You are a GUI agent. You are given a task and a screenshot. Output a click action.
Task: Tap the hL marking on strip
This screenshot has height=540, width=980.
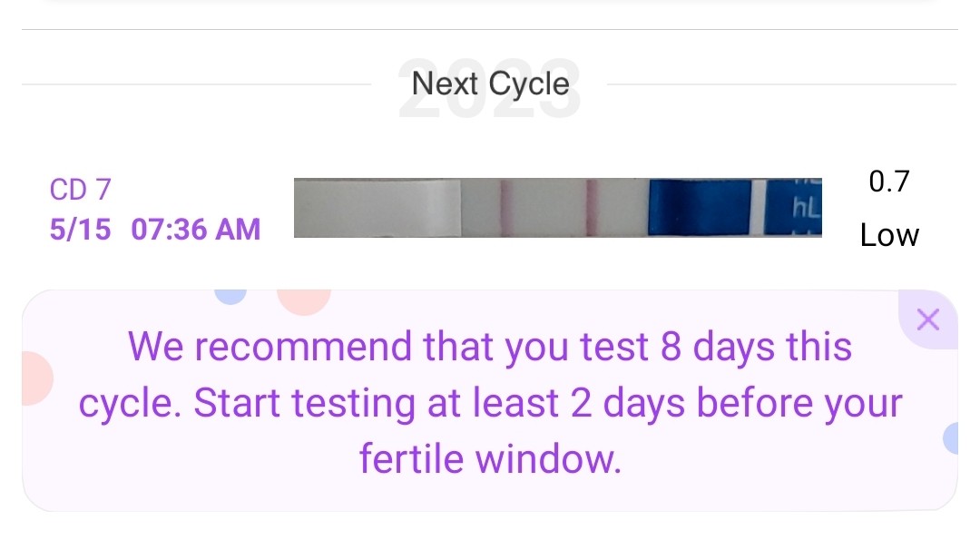tap(806, 210)
